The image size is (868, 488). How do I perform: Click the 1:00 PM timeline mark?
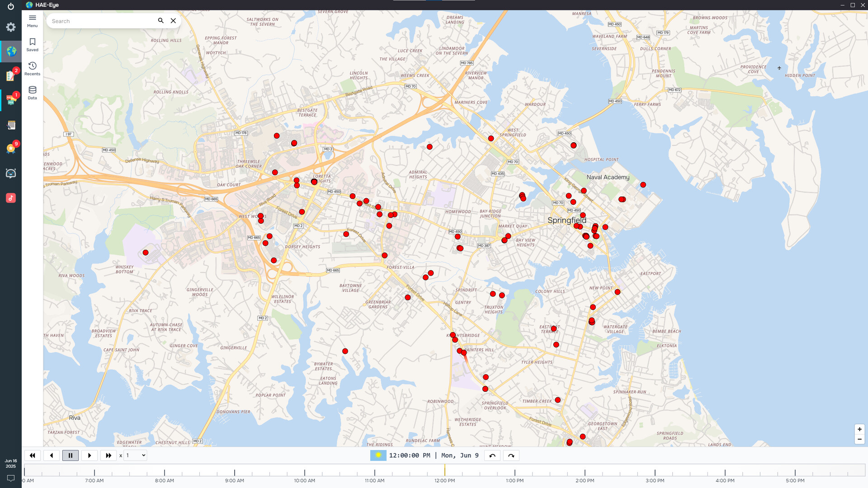[x=514, y=473]
